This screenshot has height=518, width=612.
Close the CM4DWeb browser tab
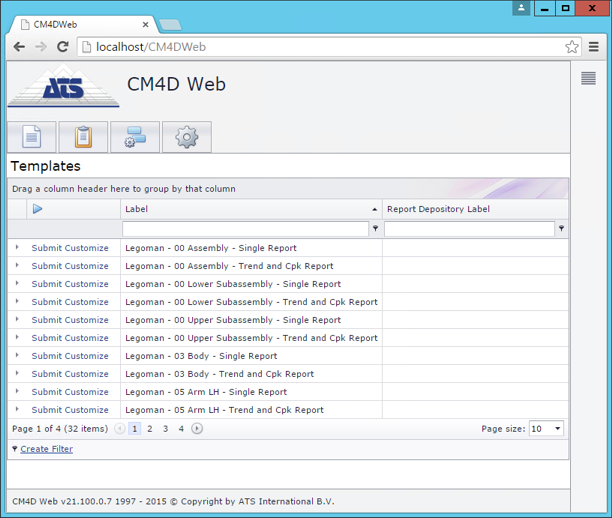coord(145,25)
